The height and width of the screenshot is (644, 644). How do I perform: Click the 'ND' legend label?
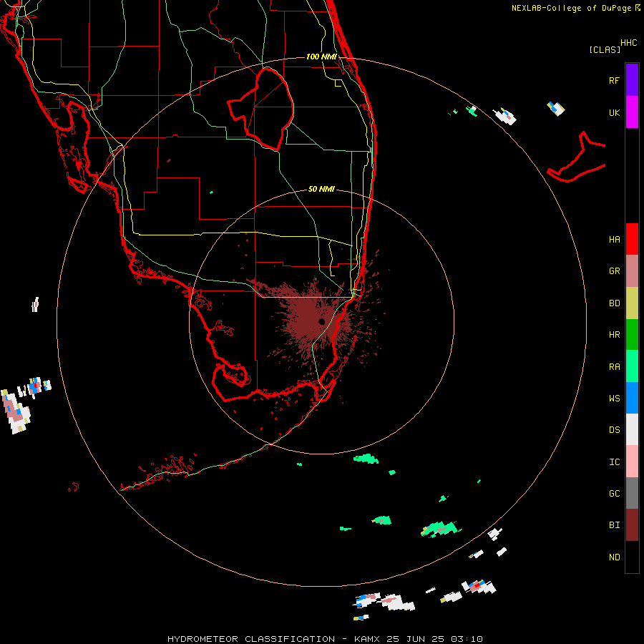click(x=614, y=557)
